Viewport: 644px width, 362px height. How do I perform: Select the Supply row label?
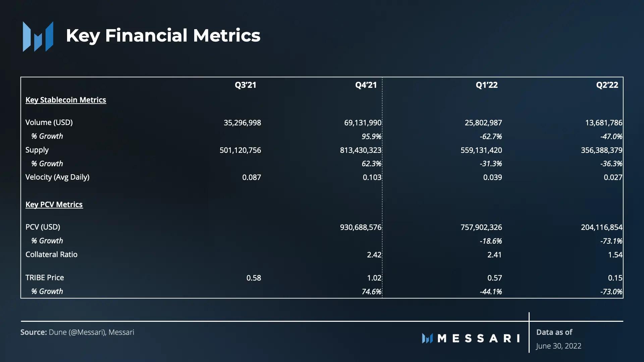click(37, 150)
